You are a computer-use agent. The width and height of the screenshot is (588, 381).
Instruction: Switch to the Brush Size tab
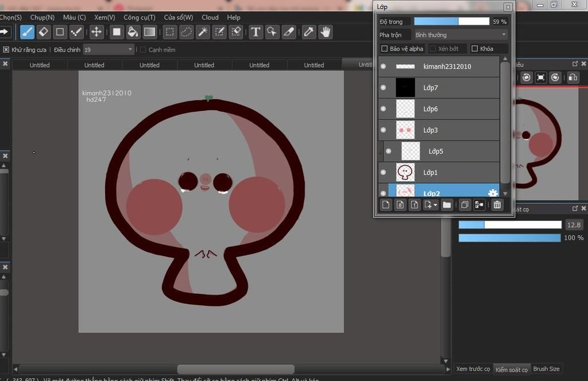[547, 369]
